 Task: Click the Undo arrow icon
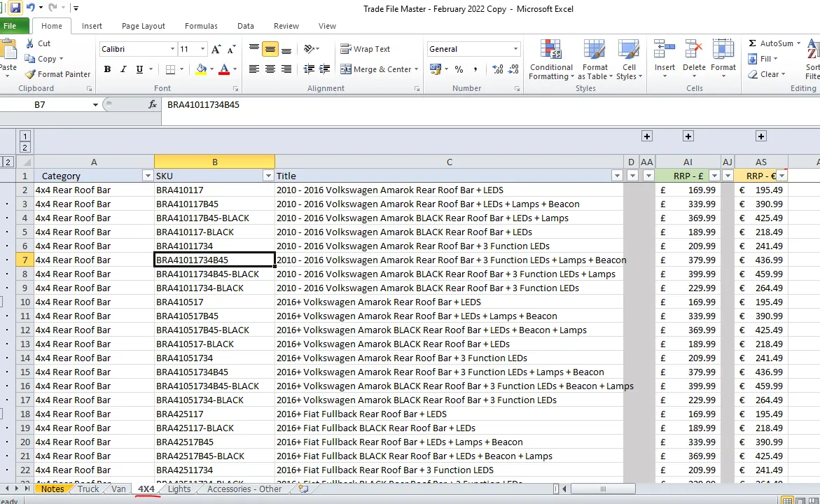tap(30, 8)
